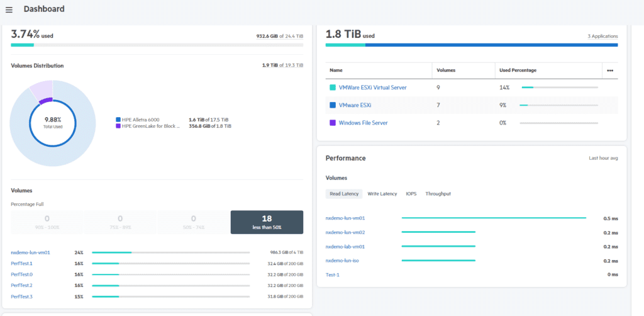Click the '1.6 TiB of 17.5 TiB' legend value

[x=209, y=120]
